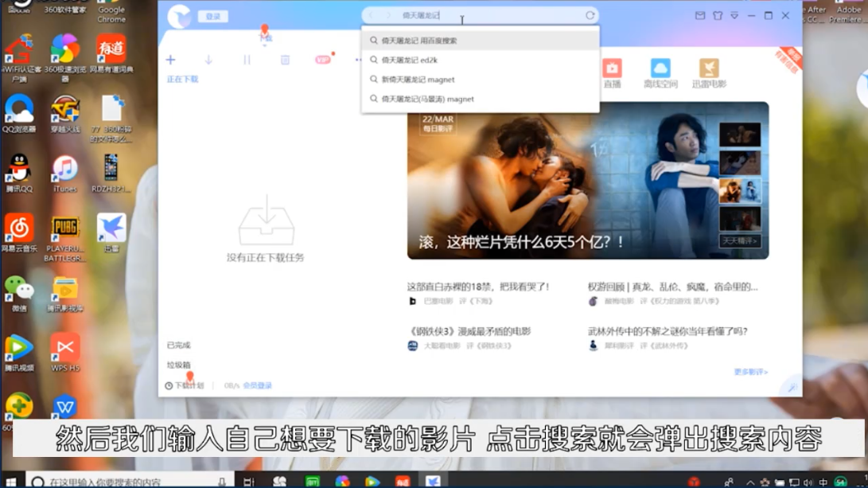Expand the main menu dropdown triangle

coord(734,15)
